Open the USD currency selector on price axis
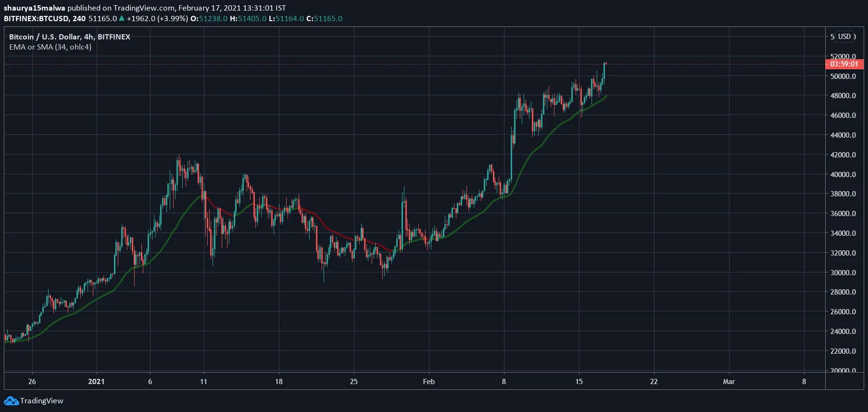 click(845, 37)
